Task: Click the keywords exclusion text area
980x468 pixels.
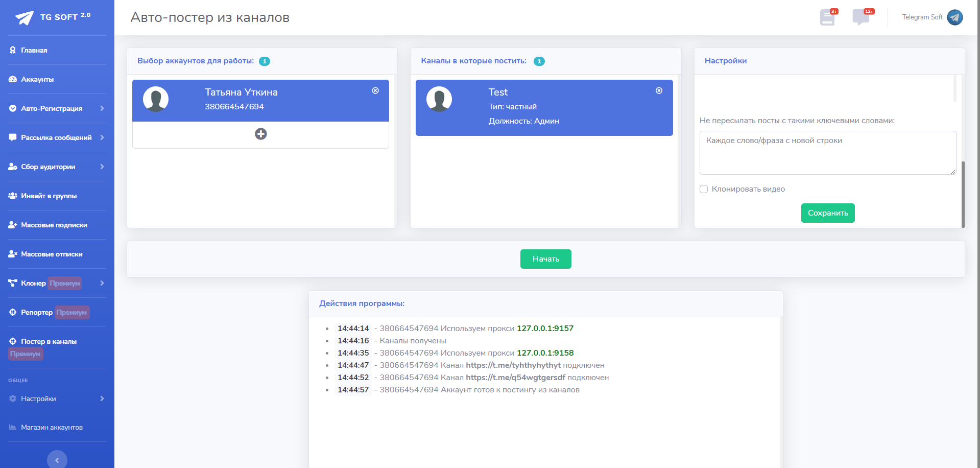Action: [x=828, y=153]
